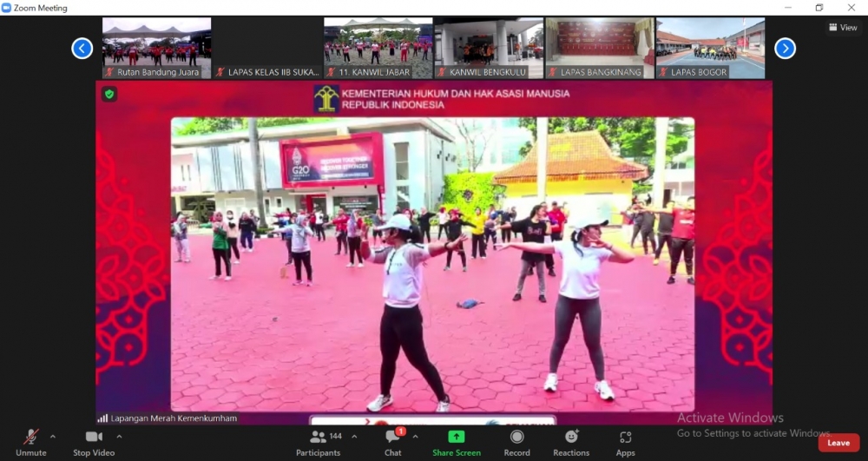Select LAPAS KELAS IIB SUKA... thumbnail
Viewport: 868px width, 461px height.
coord(267,48)
